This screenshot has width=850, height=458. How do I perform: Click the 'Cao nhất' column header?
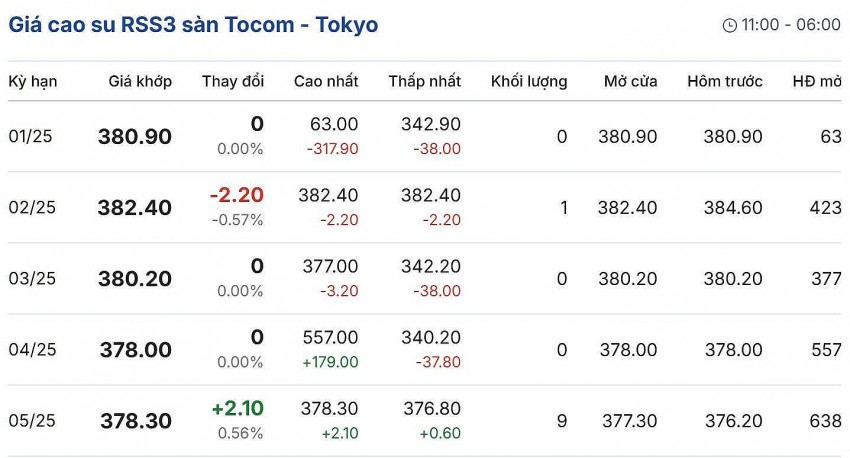click(x=326, y=81)
